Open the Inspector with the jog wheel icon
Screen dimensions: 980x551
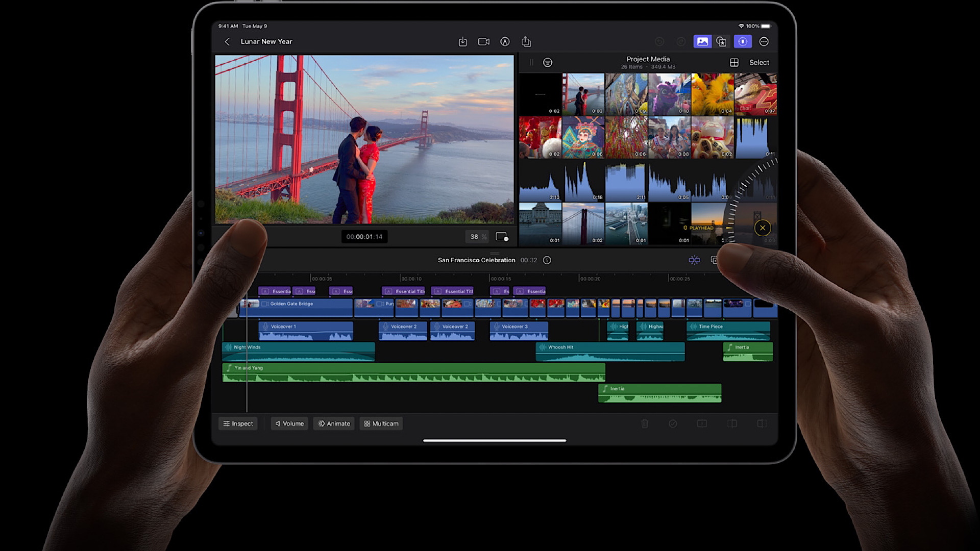[x=743, y=41]
